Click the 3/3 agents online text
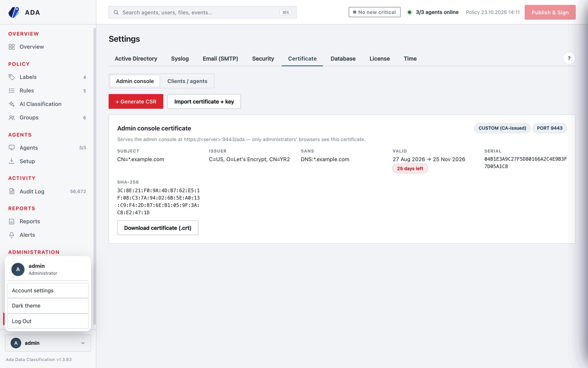The image size is (588, 368). [x=437, y=12]
